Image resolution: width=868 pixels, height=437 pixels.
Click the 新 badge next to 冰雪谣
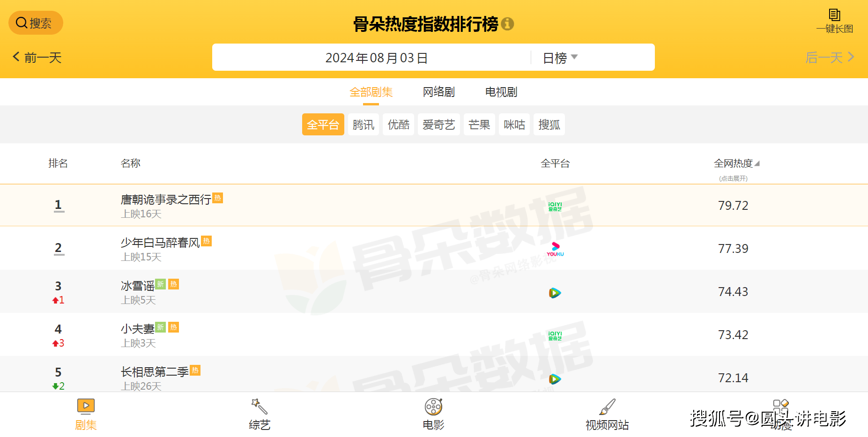(x=161, y=284)
